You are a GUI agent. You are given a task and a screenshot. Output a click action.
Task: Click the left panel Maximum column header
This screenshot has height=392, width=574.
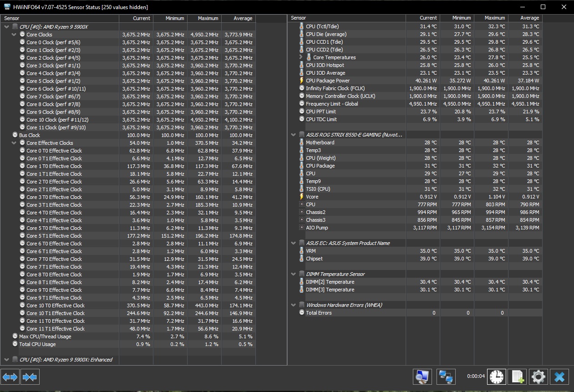click(204, 18)
